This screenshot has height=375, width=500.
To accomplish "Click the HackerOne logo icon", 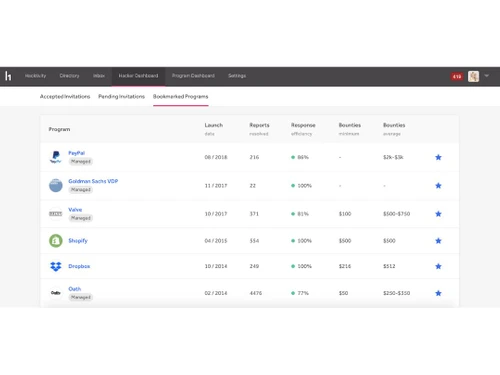I will click(8, 76).
